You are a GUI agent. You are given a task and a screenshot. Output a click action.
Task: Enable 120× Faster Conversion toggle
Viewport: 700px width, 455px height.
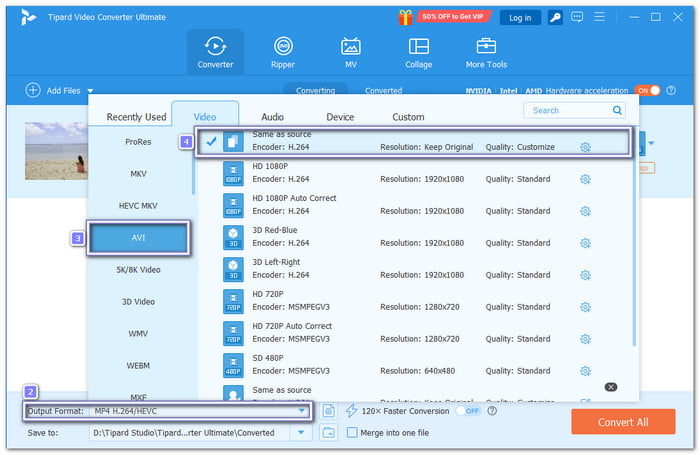(x=468, y=411)
